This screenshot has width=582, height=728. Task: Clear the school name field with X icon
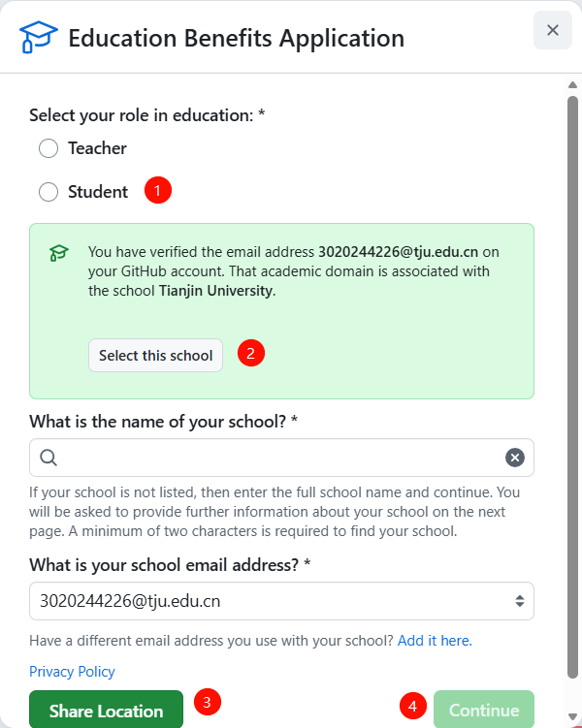pos(515,458)
